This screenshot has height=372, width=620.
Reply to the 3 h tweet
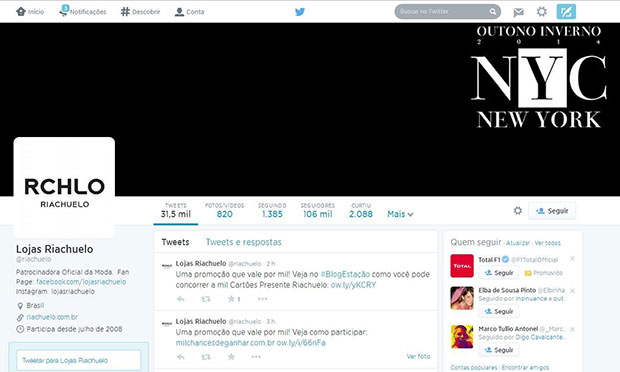pyautogui.click(x=181, y=357)
